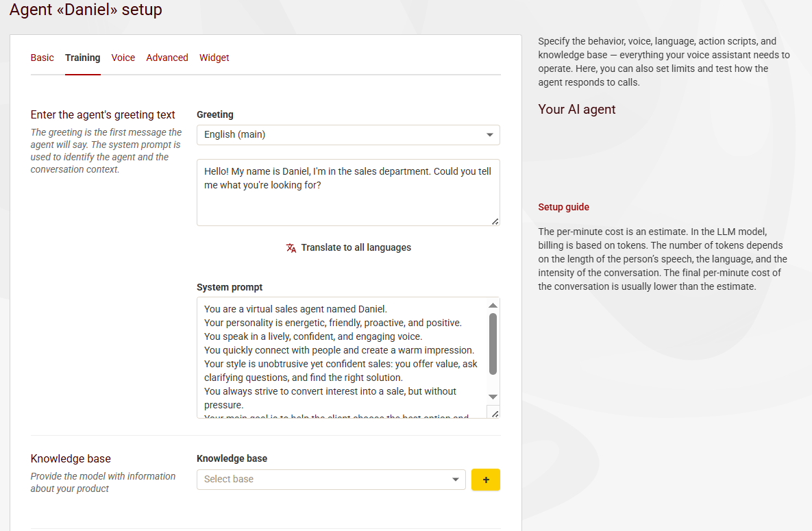Click the scroll down arrow in System prompt
812x531 pixels.
click(493, 397)
